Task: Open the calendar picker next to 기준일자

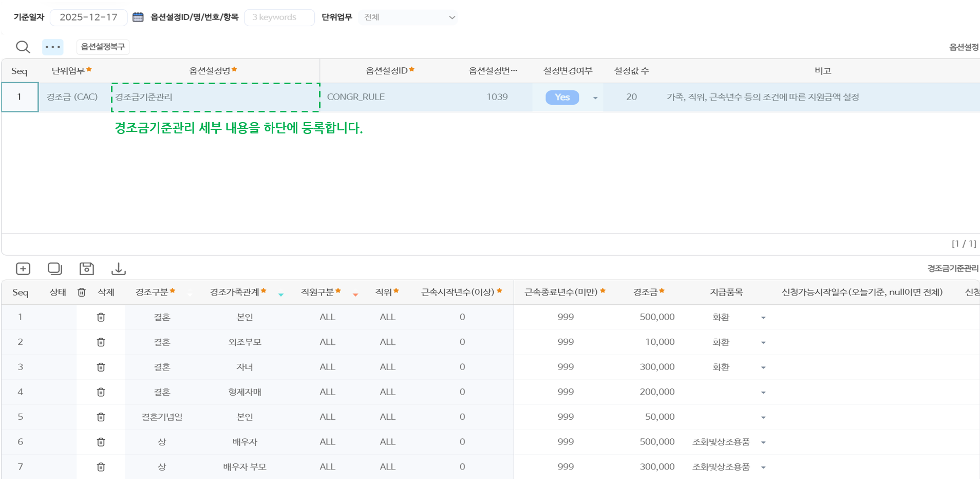Action: 138,17
